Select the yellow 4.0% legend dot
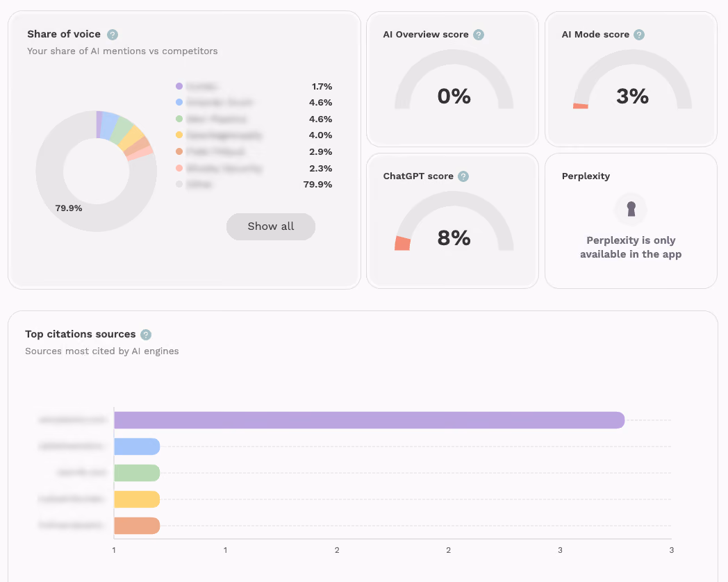The width and height of the screenshot is (728, 582). (x=179, y=135)
